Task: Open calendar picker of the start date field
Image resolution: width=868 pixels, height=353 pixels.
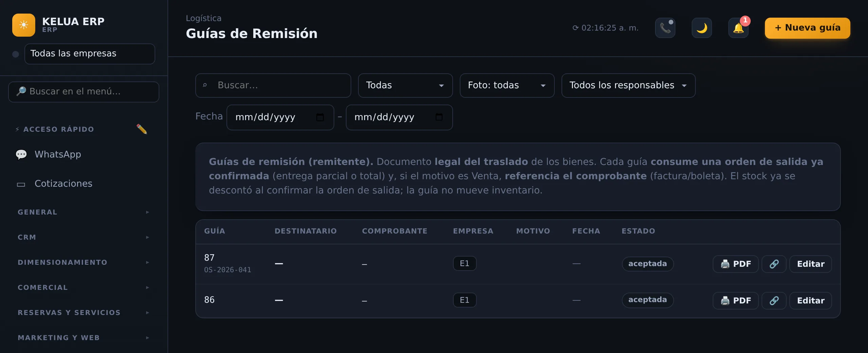Action: click(x=320, y=117)
